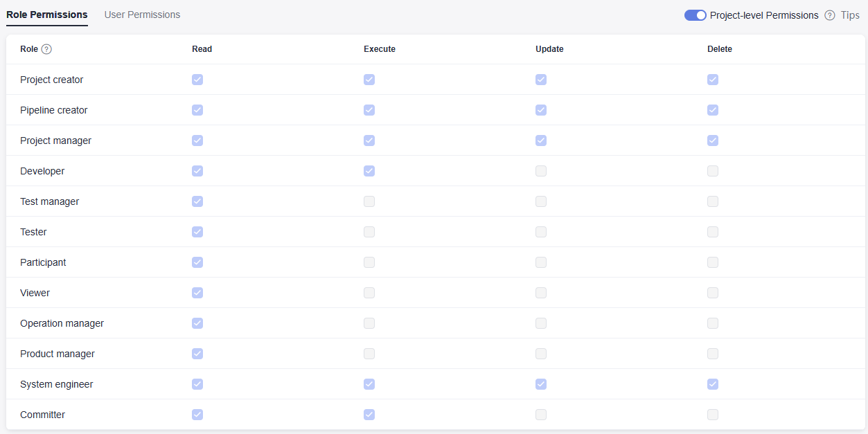868x434 pixels.
Task: Toggle Developer Update permission checkbox
Action: (541, 171)
